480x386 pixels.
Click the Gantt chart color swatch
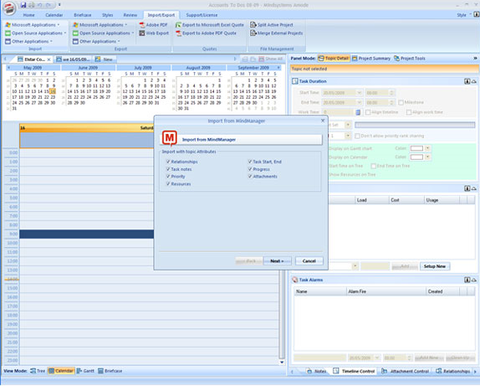pyautogui.click(x=416, y=148)
